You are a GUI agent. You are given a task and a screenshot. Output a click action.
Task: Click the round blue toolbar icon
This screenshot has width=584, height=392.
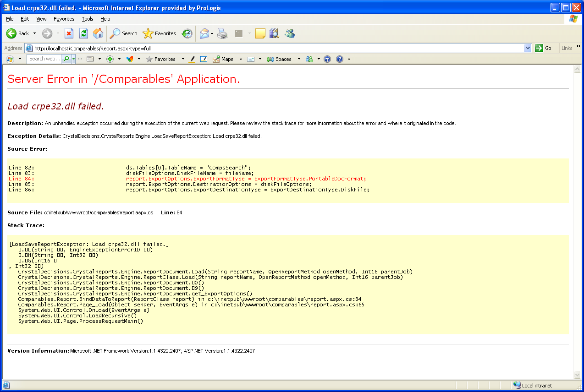tap(327, 59)
